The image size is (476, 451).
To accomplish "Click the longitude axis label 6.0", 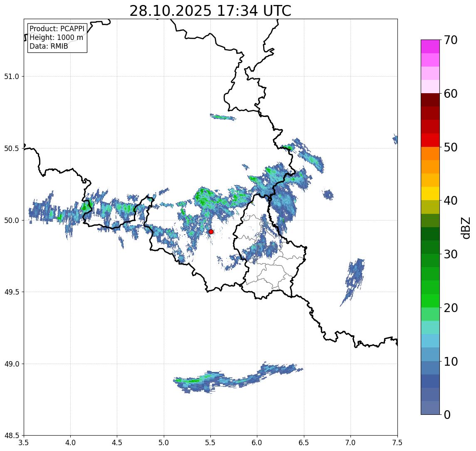I will click(257, 442).
